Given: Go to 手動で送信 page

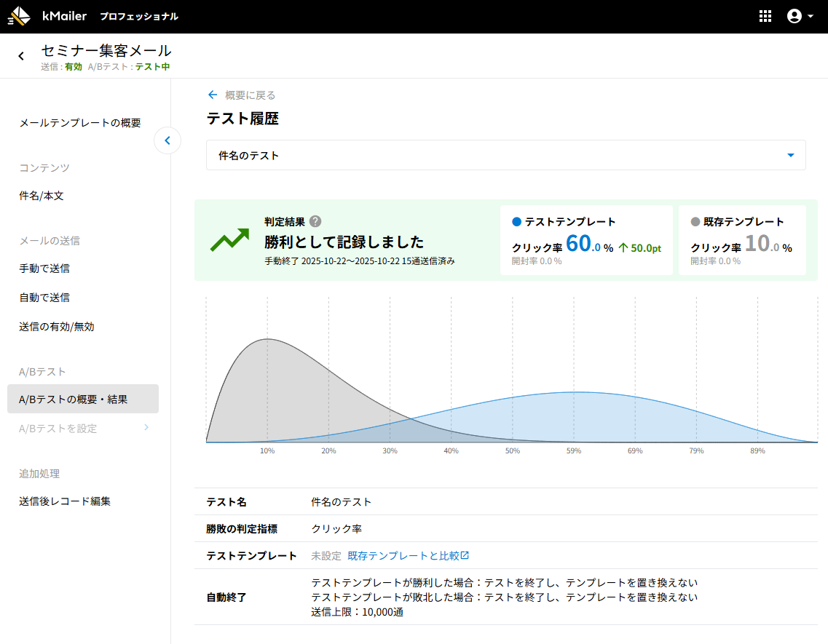Looking at the screenshot, I should (x=44, y=269).
